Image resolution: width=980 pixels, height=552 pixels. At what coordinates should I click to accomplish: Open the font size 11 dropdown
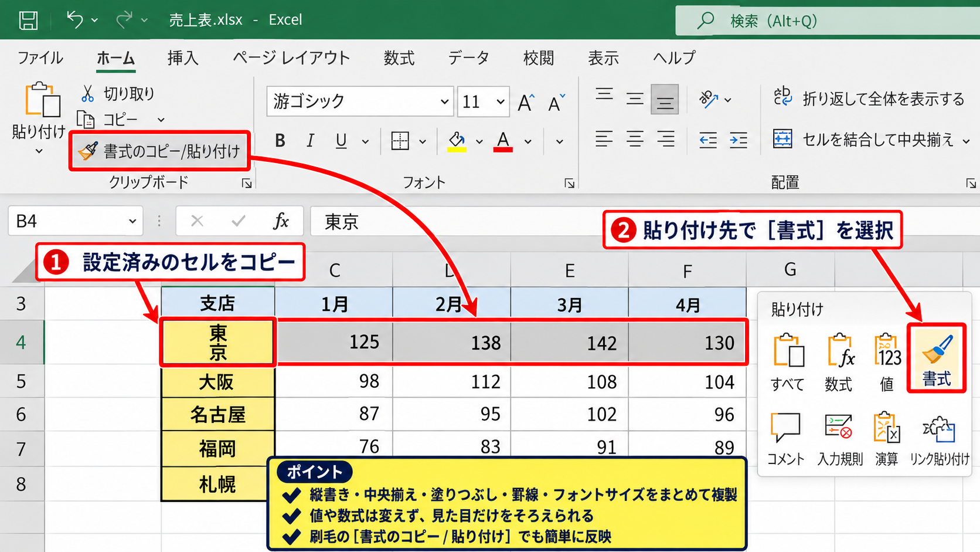500,102
